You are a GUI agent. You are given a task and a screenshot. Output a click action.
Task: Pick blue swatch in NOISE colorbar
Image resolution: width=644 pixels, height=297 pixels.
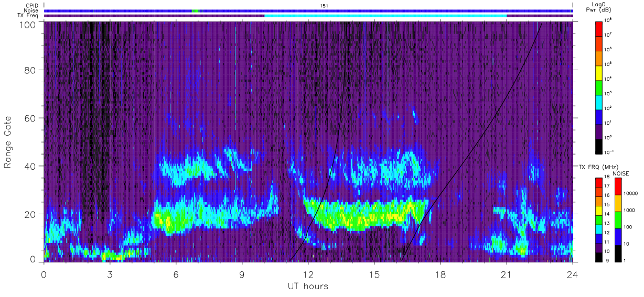pos(617,236)
